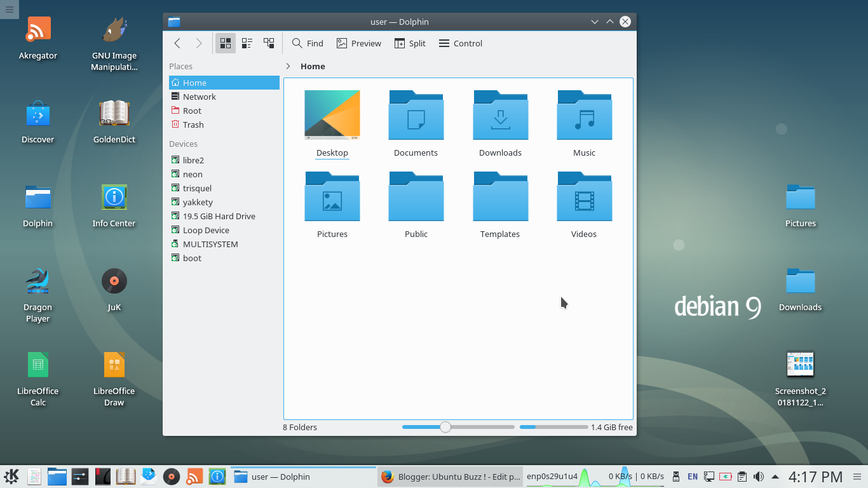Click the Find button in the toolbar
The height and width of the screenshot is (488, 868).
[307, 43]
